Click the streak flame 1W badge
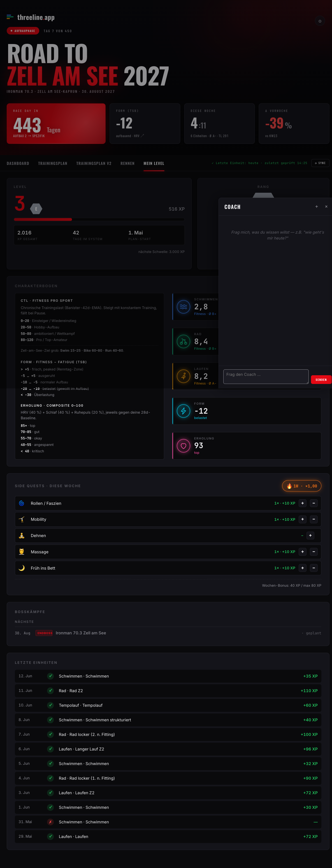Image resolution: width=332 pixels, height=868 pixels. (x=302, y=486)
